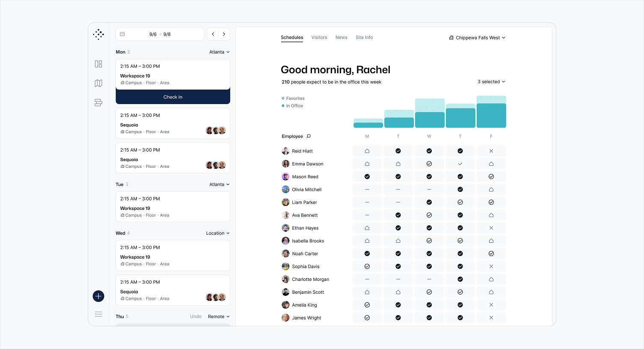
Task: Toggle Emma Dawson's Wednesday check status
Action: pos(429,164)
